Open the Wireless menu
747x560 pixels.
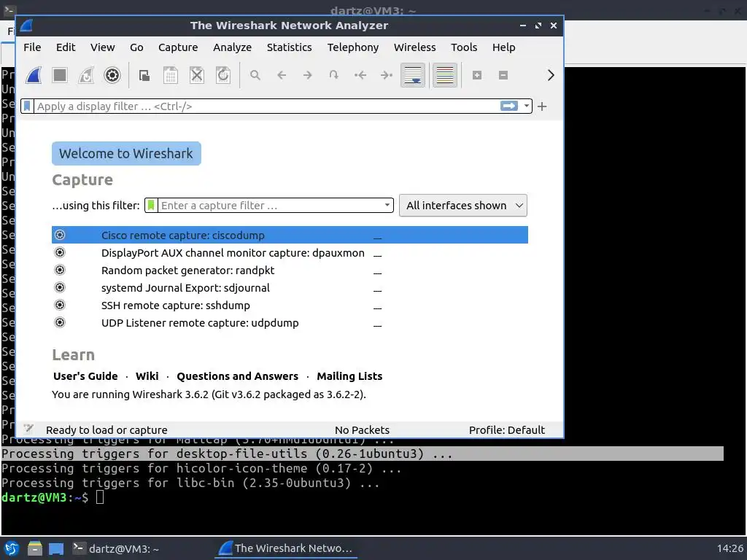(x=414, y=47)
